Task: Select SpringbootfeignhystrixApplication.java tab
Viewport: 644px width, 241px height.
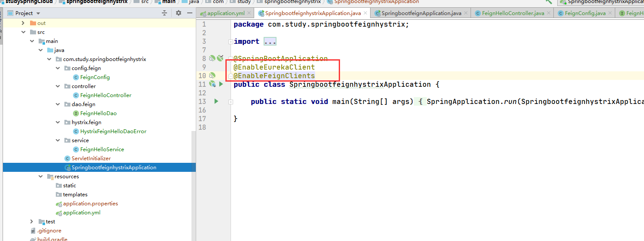Action: pyautogui.click(x=313, y=13)
